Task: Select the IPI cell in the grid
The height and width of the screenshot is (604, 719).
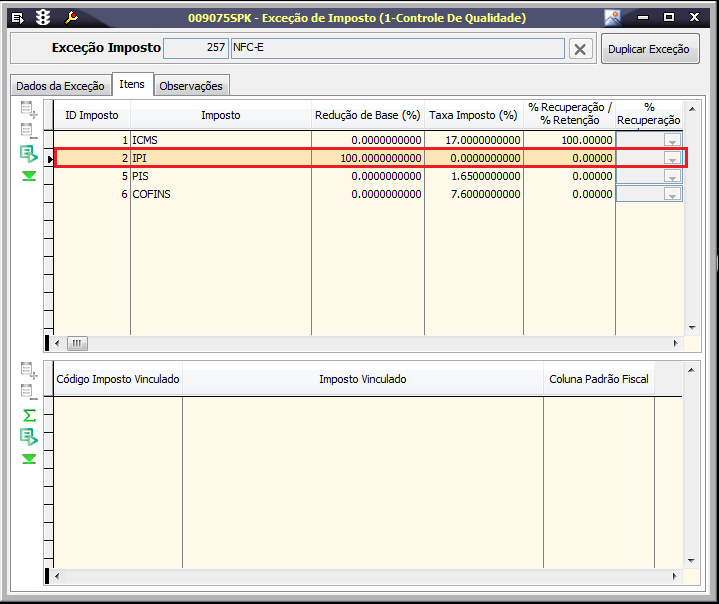Action: tap(221, 158)
